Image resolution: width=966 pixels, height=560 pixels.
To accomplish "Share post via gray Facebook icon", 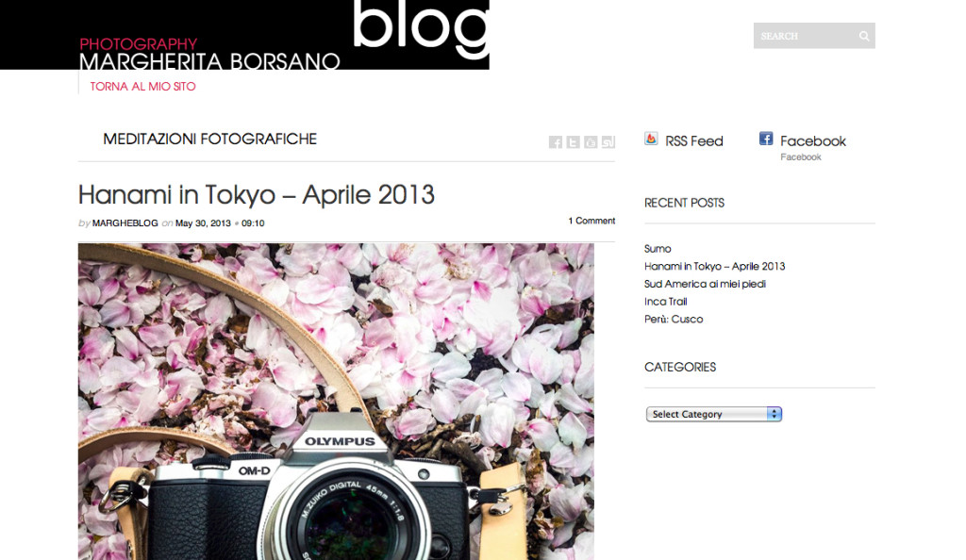I will (x=555, y=142).
